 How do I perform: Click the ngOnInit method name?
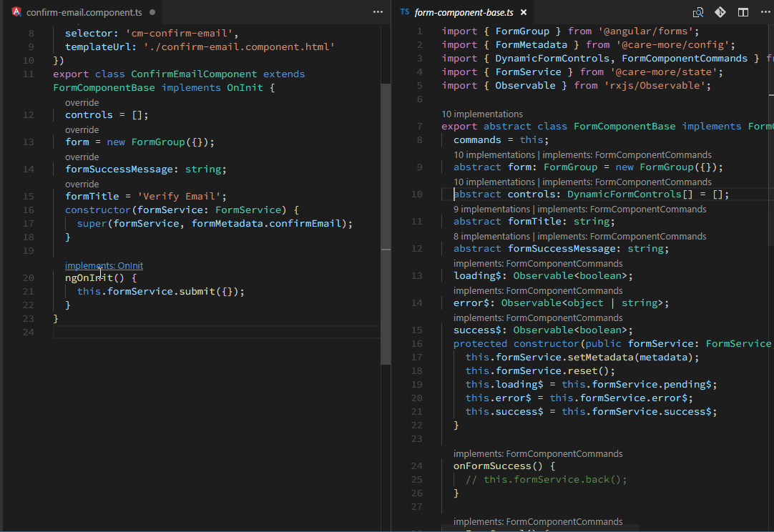point(89,278)
